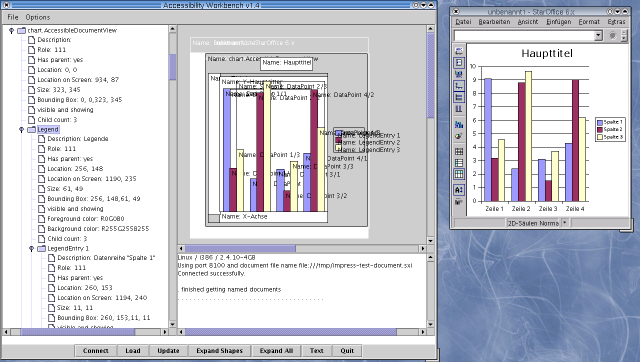Toggle the chart title on/off button
This screenshot has height=362, width=640.
pyautogui.click(x=459, y=51)
